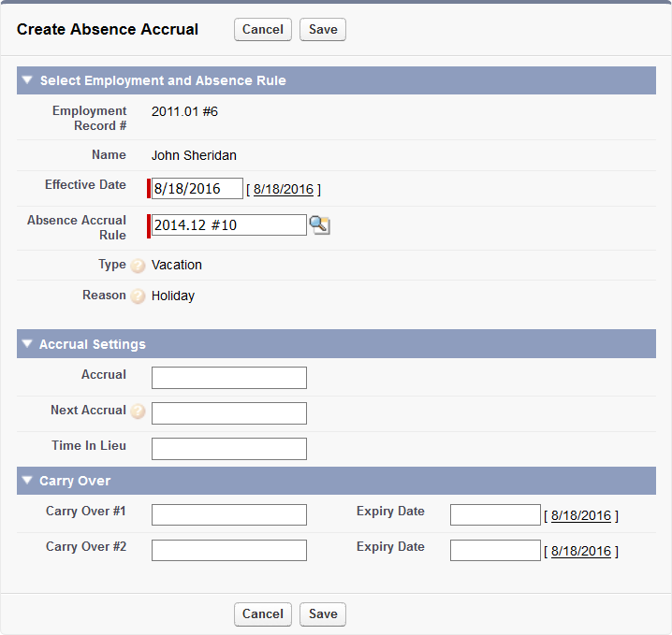This screenshot has height=635, width=672.
Task: Click the top Save button
Action: 323,29
